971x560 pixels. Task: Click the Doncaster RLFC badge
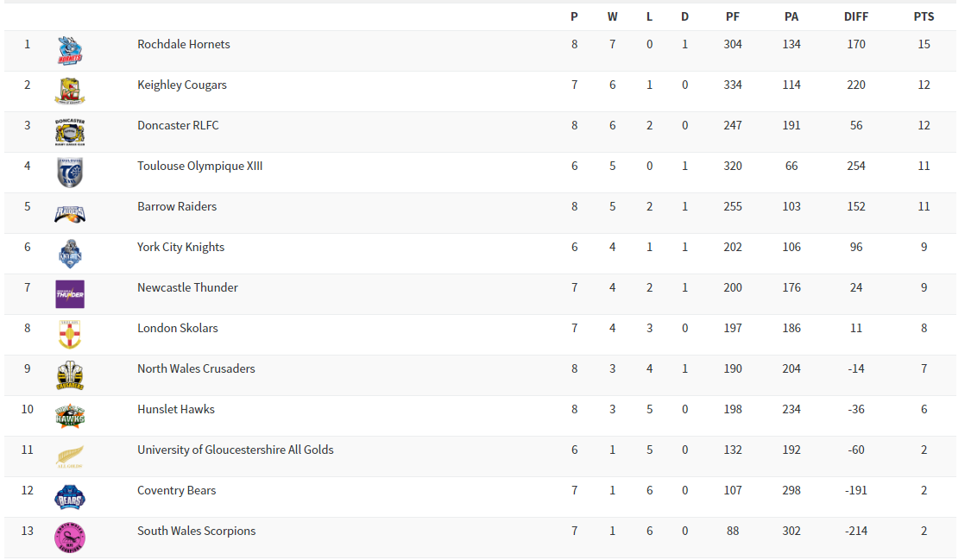click(70, 132)
